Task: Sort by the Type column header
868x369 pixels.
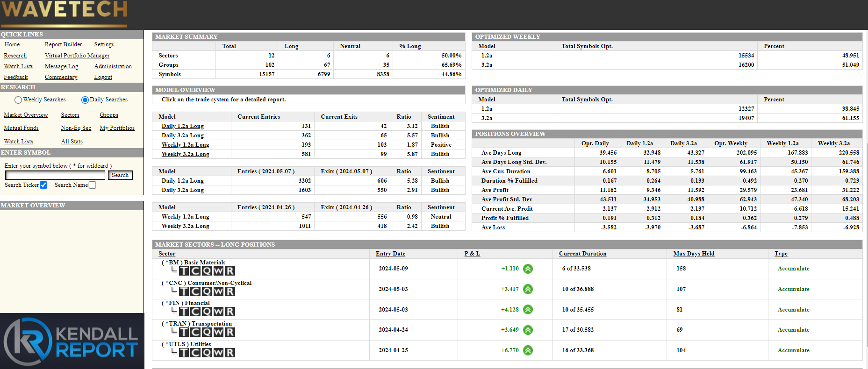Action: [x=781, y=254]
